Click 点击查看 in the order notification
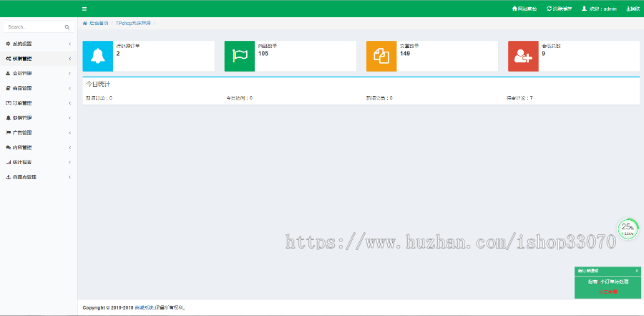Screen dimensions: 644x316 pos(608,292)
